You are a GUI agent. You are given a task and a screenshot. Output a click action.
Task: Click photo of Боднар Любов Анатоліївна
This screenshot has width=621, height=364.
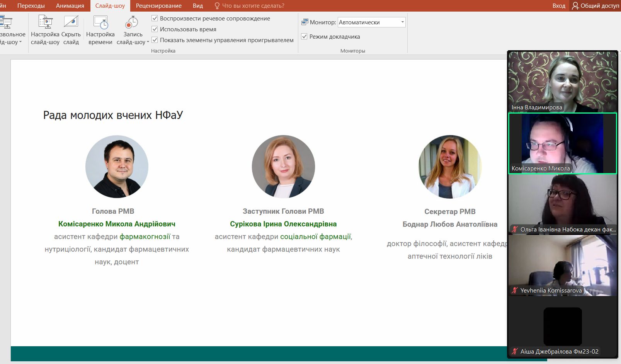tap(450, 167)
